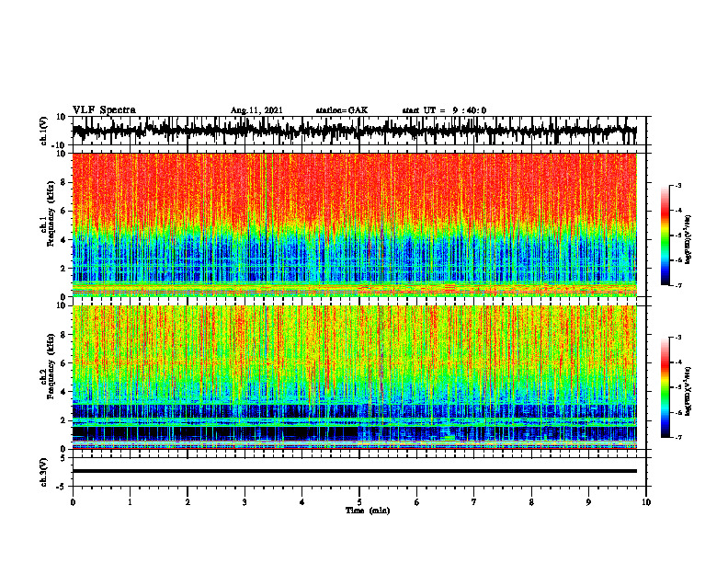Image resolution: width=728 pixels, height=563 pixels.
Task: Click the "Time (min)" axis label
Action: coord(368,511)
